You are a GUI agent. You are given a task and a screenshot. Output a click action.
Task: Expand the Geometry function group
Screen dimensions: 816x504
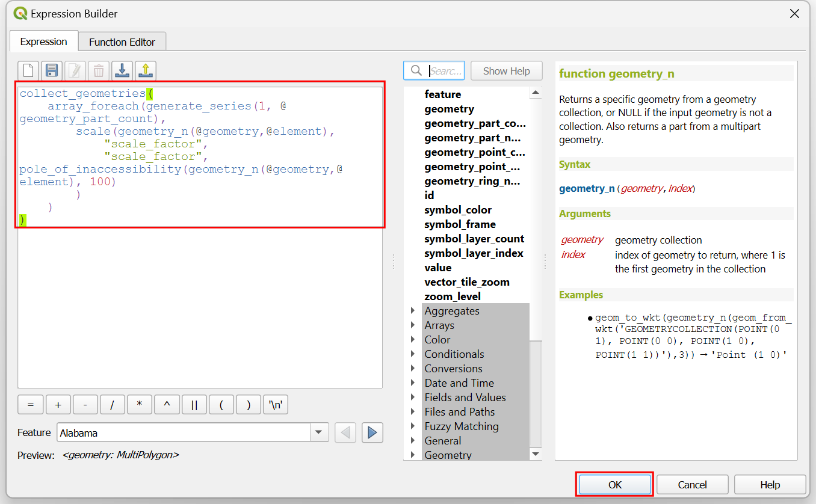pyautogui.click(x=413, y=455)
